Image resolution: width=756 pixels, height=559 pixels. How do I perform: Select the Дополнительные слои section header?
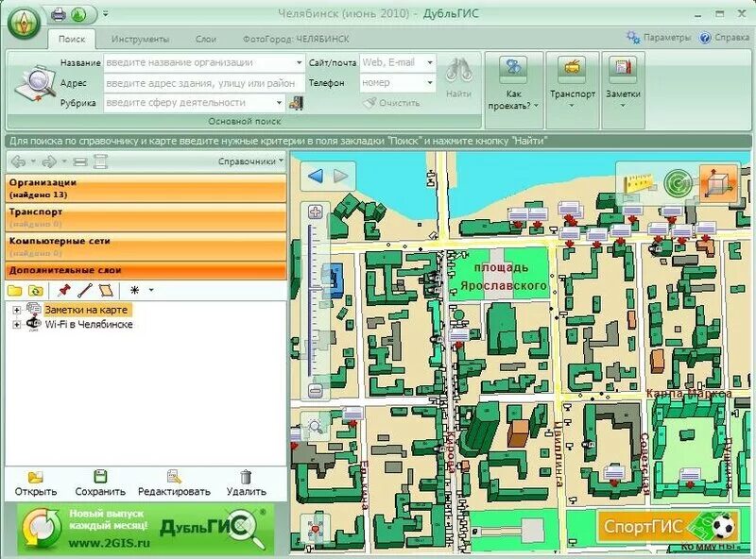(146, 270)
